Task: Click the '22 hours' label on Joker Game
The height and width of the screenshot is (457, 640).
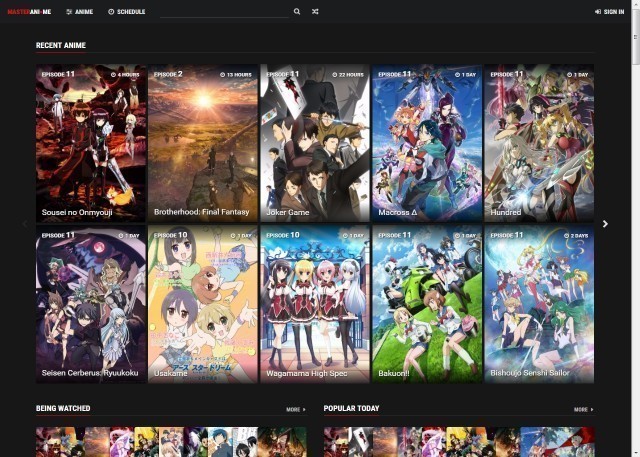Action: (x=348, y=75)
